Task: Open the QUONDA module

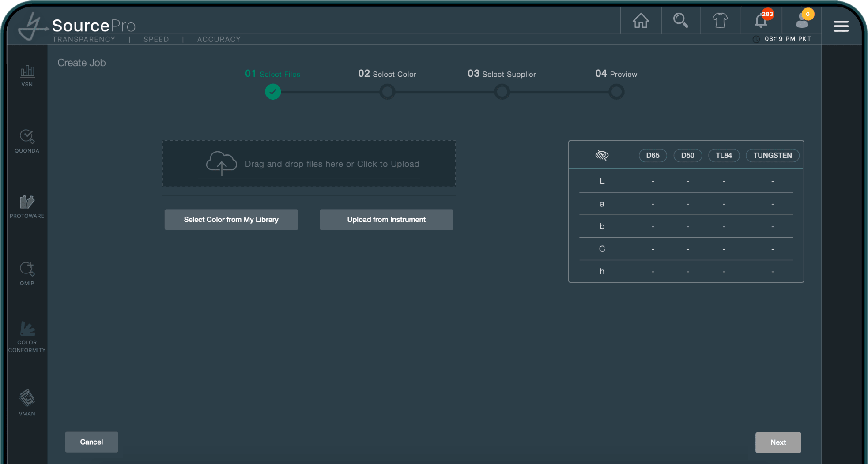Action: (27, 141)
